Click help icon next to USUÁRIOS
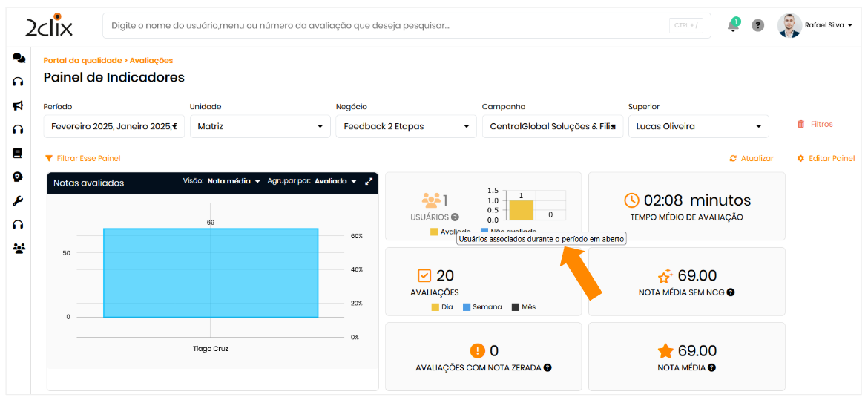This screenshot has height=400, width=868. (455, 217)
